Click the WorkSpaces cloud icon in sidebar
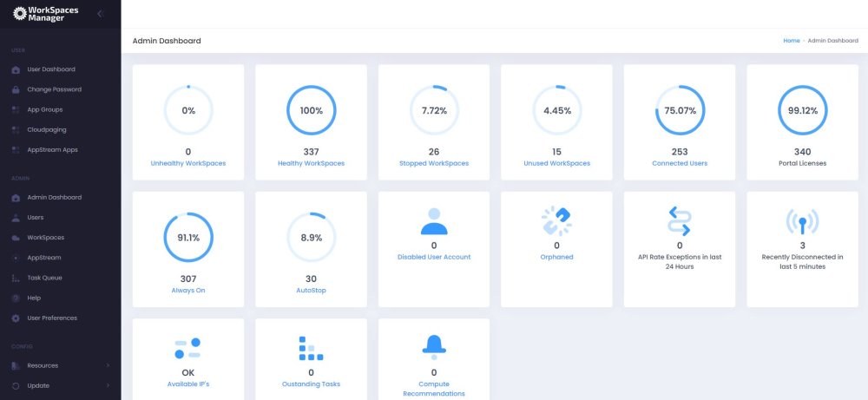This screenshot has height=400, width=868. [x=16, y=238]
